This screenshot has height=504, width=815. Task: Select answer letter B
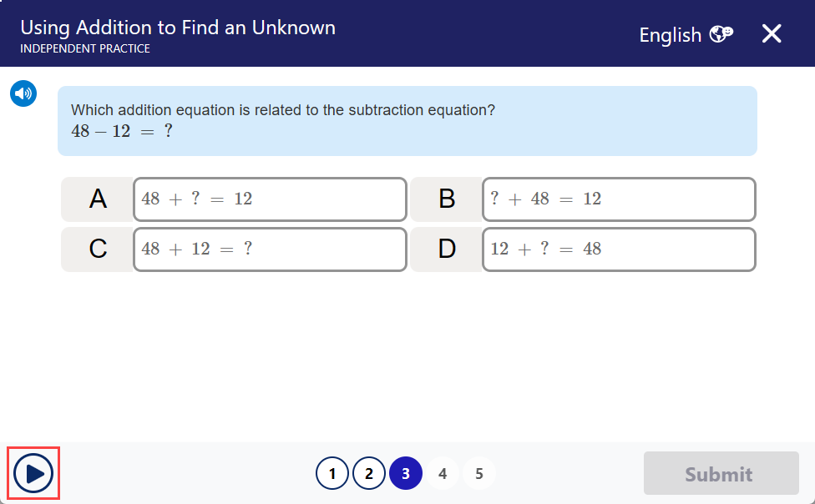click(x=447, y=199)
